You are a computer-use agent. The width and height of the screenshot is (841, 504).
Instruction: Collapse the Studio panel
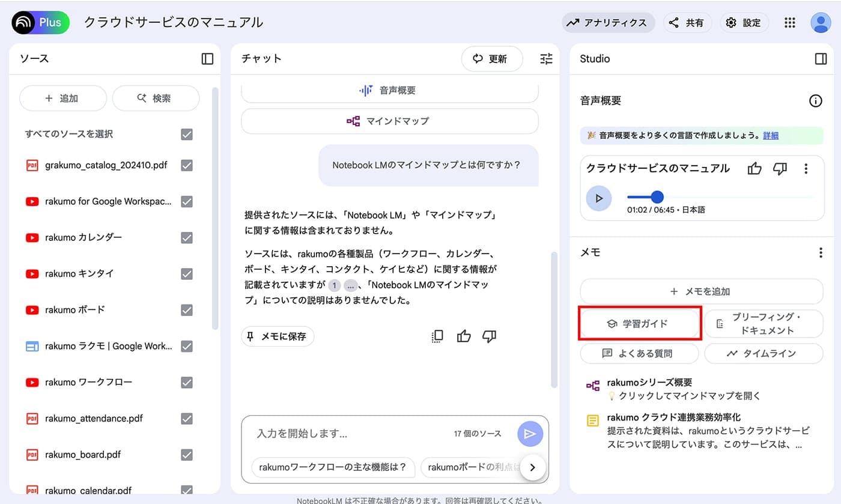(821, 59)
